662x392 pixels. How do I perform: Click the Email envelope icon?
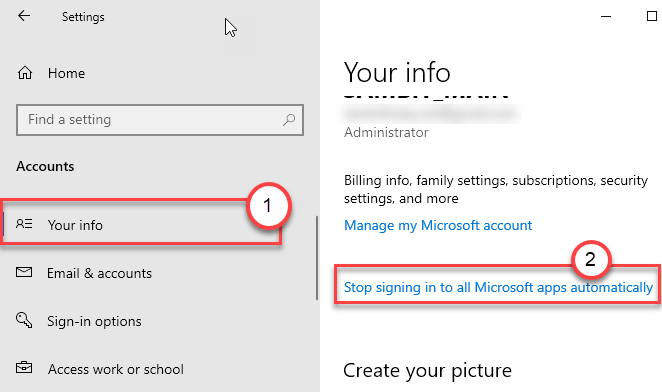coord(24,272)
